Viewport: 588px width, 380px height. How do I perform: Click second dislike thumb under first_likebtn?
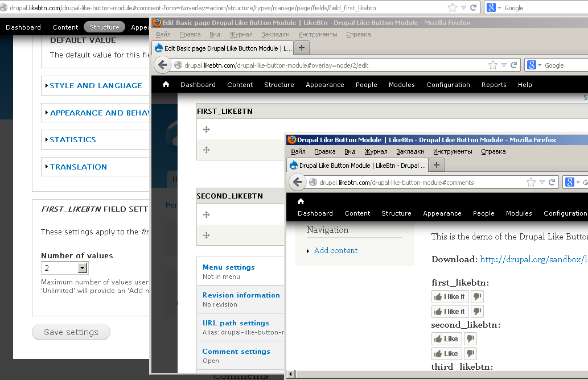477,311
